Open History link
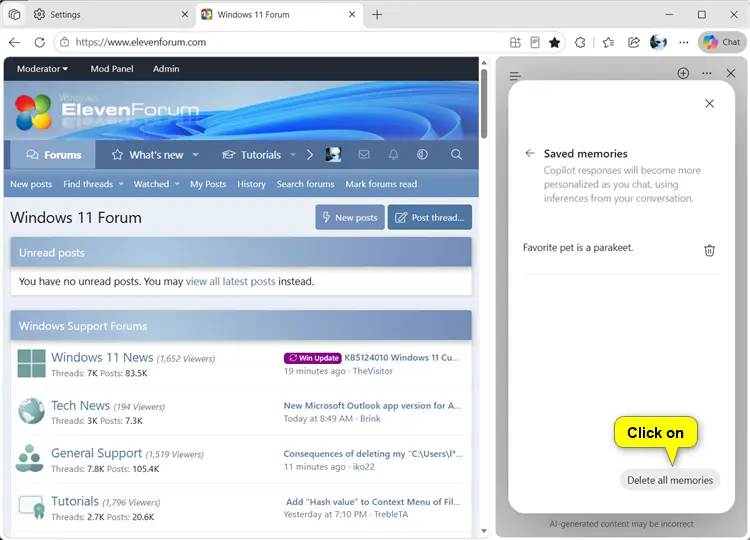Screen dimensions: 750x540 point(251,184)
